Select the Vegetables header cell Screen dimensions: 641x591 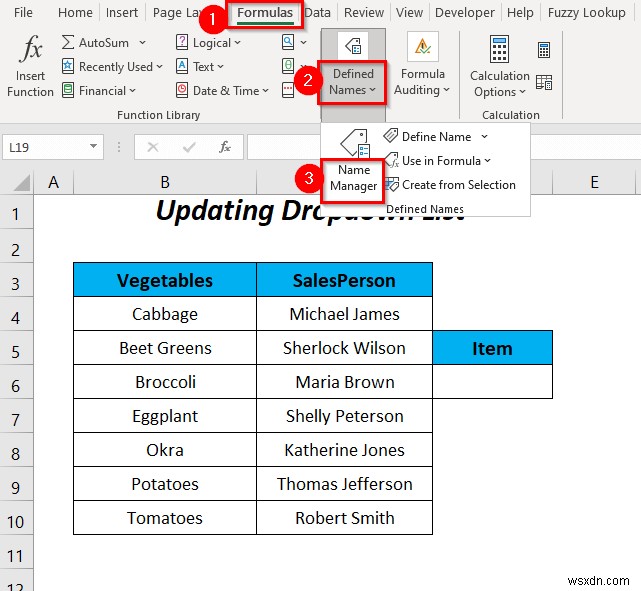[165, 280]
